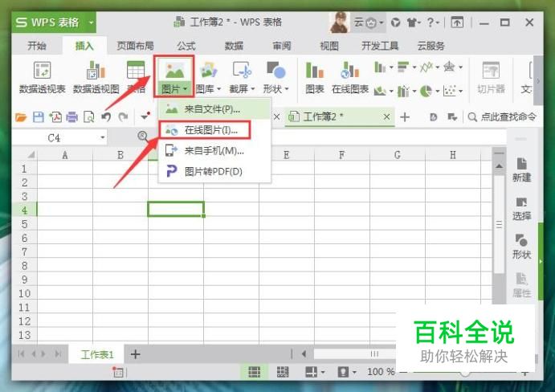Viewport: 555px width, 392px height.
Task: Insert an 在线图表 online chart
Action: (350, 78)
